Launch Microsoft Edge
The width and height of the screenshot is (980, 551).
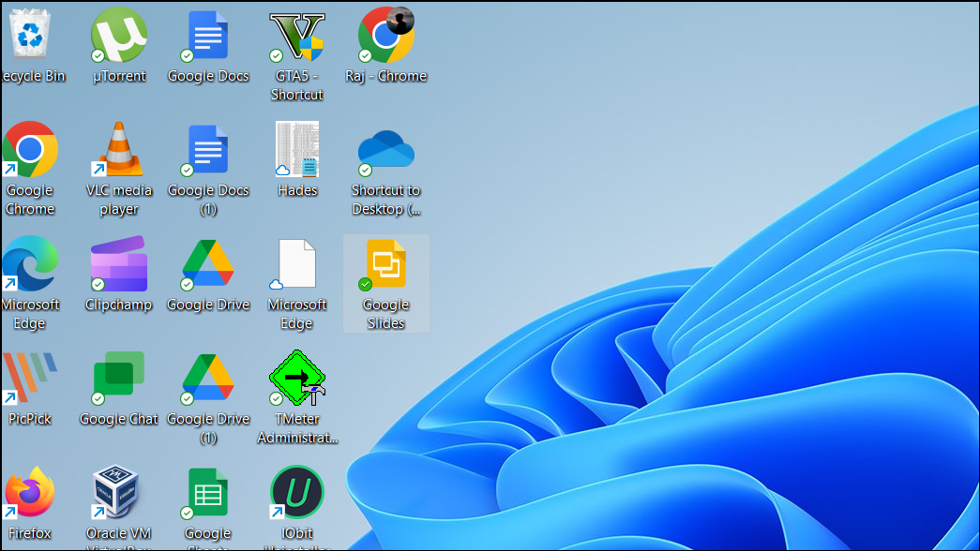pos(30,264)
